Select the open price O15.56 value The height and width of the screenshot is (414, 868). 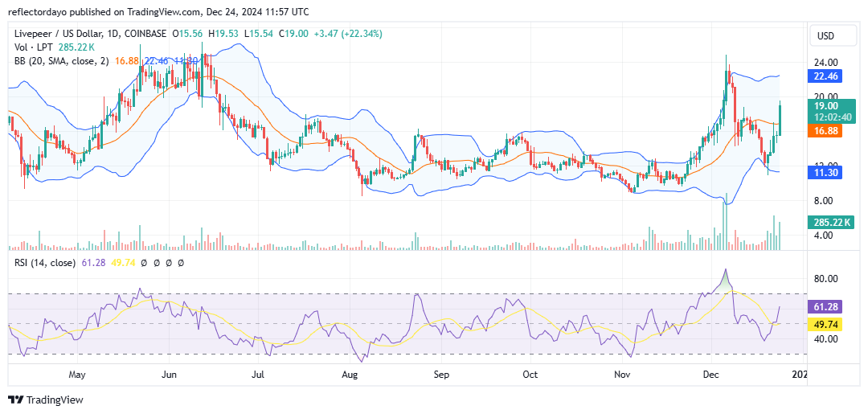coord(189,34)
